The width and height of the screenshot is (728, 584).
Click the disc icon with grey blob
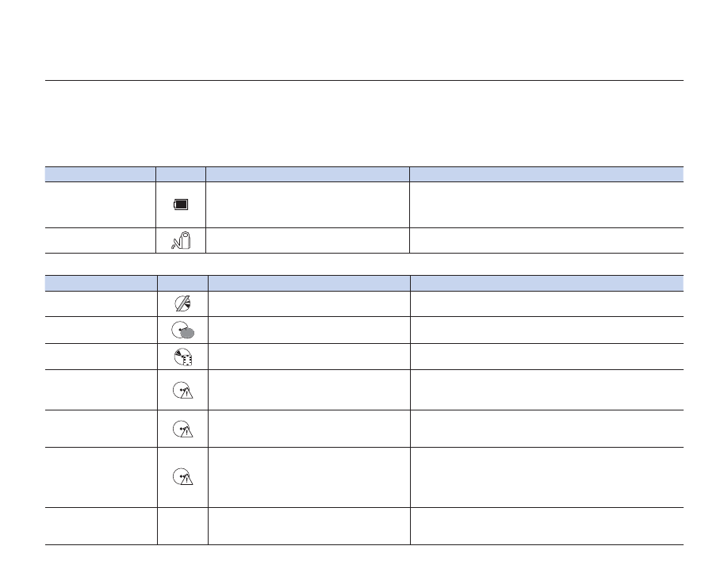(182, 330)
